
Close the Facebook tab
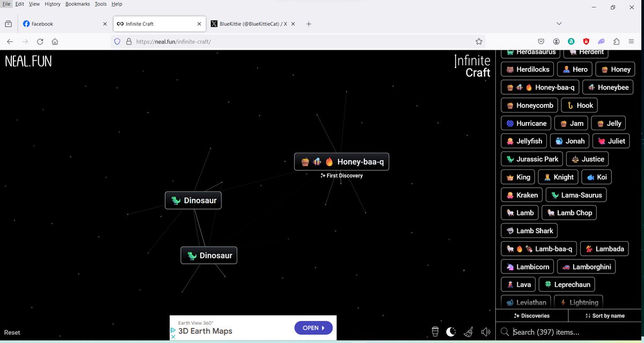(105, 24)
